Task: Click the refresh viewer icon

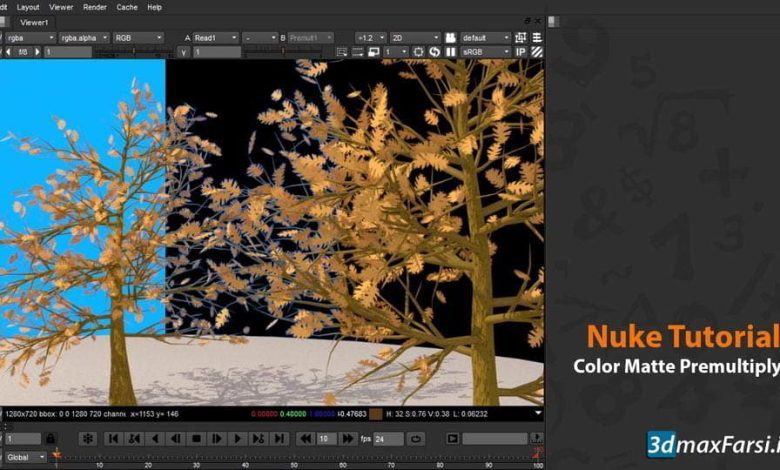Action: point(434,52)
